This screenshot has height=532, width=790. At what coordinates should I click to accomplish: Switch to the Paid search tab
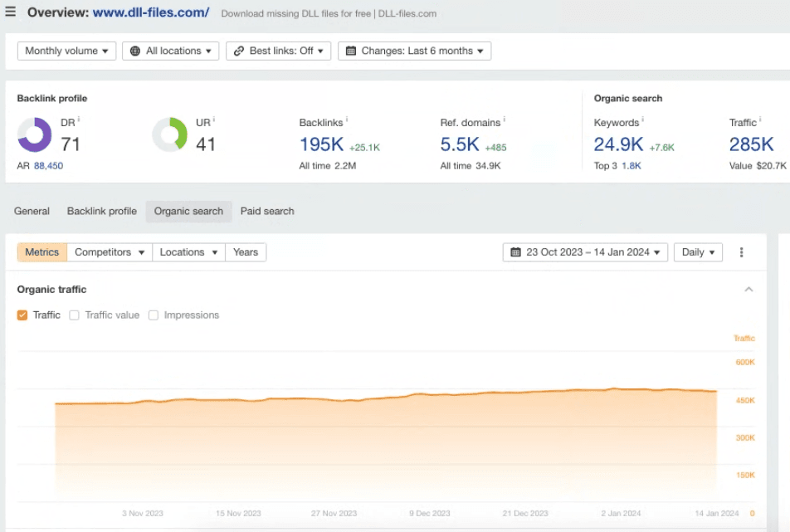267,212
